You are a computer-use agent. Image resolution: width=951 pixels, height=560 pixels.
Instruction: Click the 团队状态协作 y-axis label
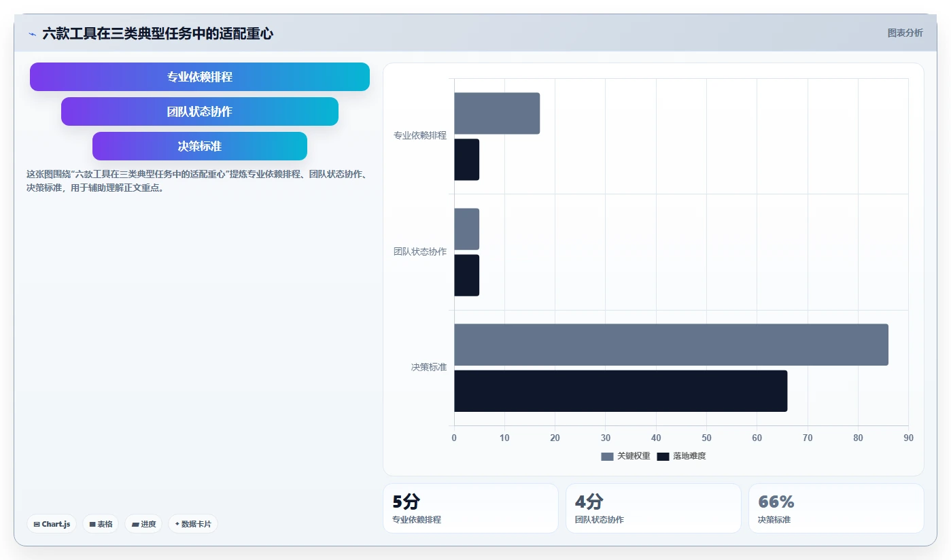point(420,251)
